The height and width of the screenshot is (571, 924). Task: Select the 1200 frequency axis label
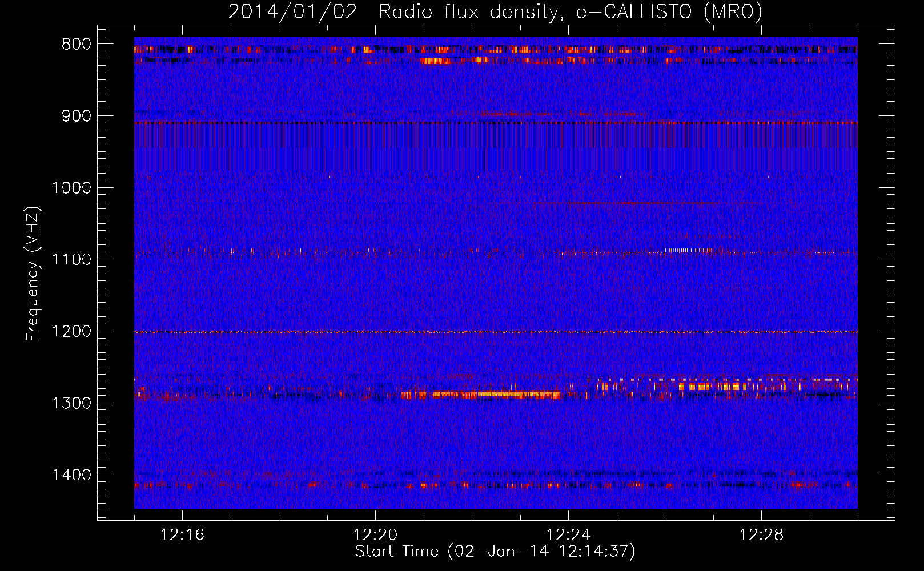pyautogui.click(x=72, y=331)
